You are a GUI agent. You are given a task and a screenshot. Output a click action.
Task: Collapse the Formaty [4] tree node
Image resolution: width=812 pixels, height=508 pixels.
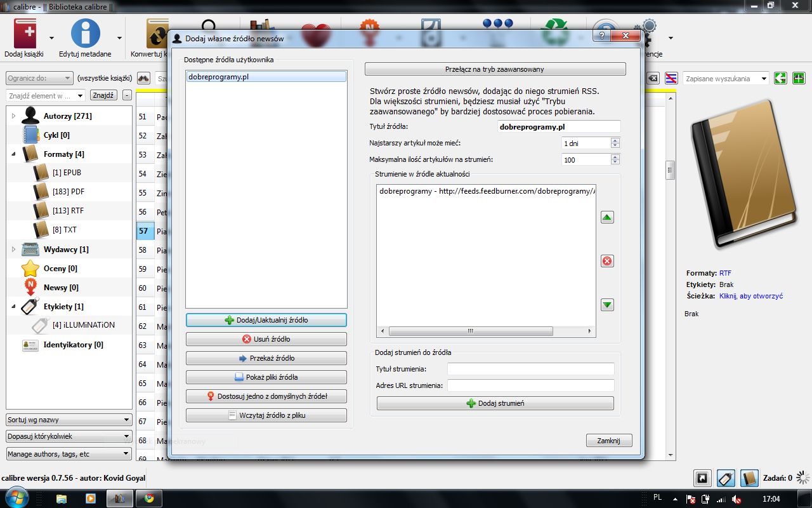click(x=14, y=154)
